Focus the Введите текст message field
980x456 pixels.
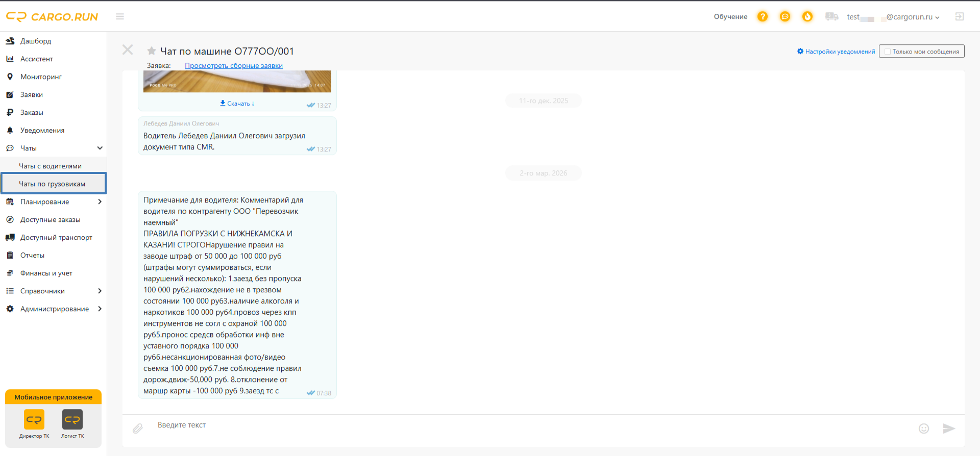(531, 425)
